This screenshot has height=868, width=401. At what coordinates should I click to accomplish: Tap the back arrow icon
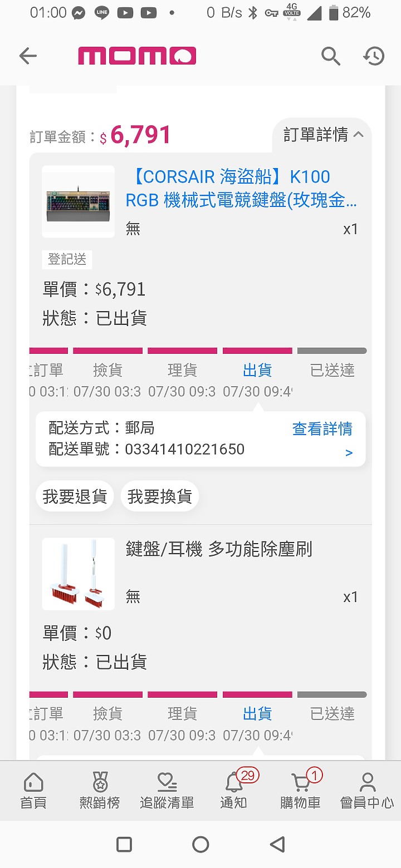[28, 56]
